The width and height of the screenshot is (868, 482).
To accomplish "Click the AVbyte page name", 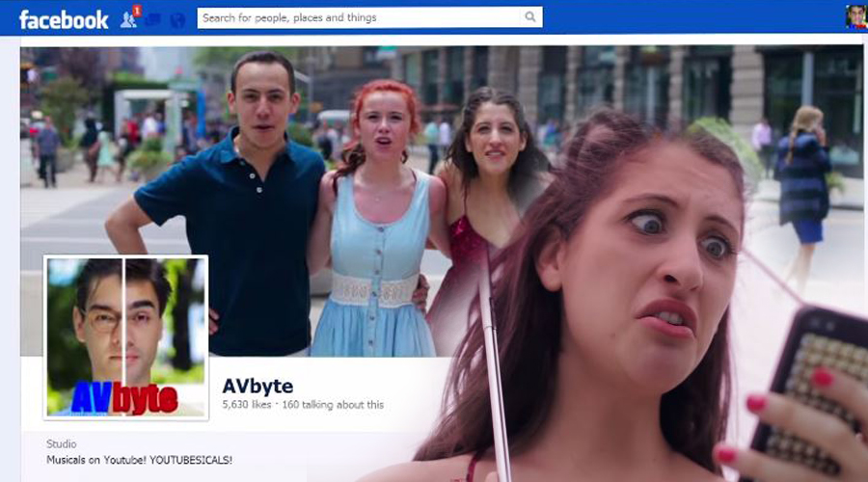I will pyautogui.click(x=258, y=386).
